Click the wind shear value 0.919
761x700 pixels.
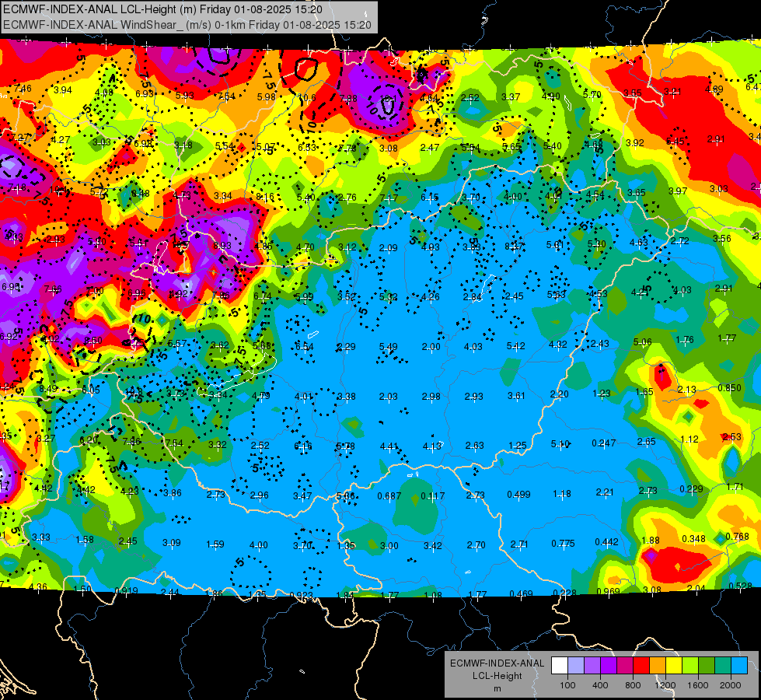click(126, 590)
